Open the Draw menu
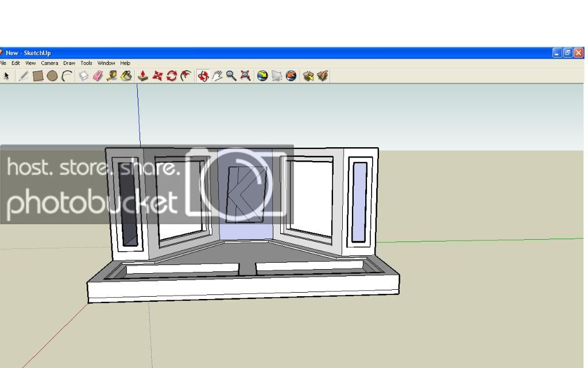This screenshot has width=588, height=368. pyautogui.click(x=69, y=63)
